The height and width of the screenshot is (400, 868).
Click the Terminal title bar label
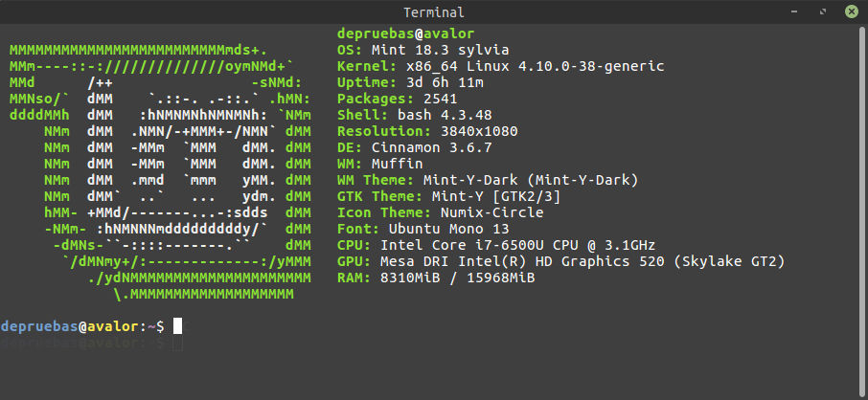(433, 12)
